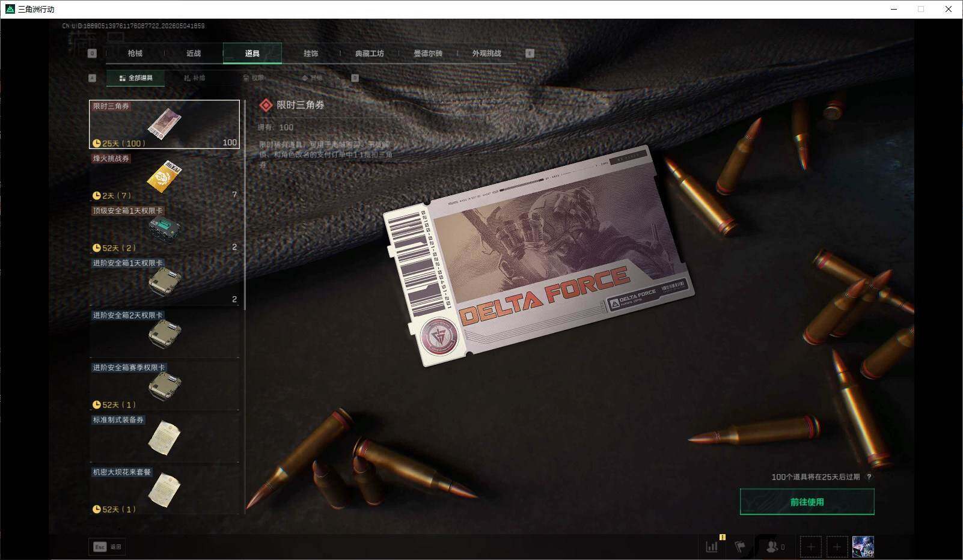The image size is (963, 560).
Task: Select the 烽火挑战券 item card
Action: click(164, 177)
